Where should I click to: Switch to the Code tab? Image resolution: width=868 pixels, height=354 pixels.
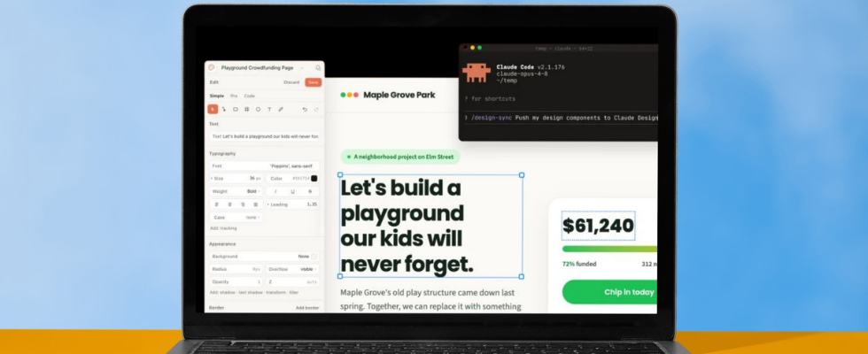tap(250, 96)
